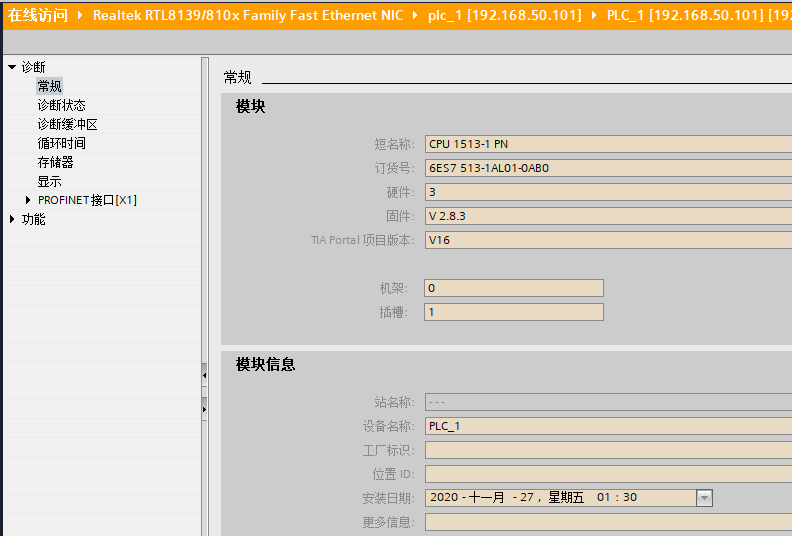Select 常规 in the diagnostics tree
Screen dimensions: 792x536
(50, 86)
